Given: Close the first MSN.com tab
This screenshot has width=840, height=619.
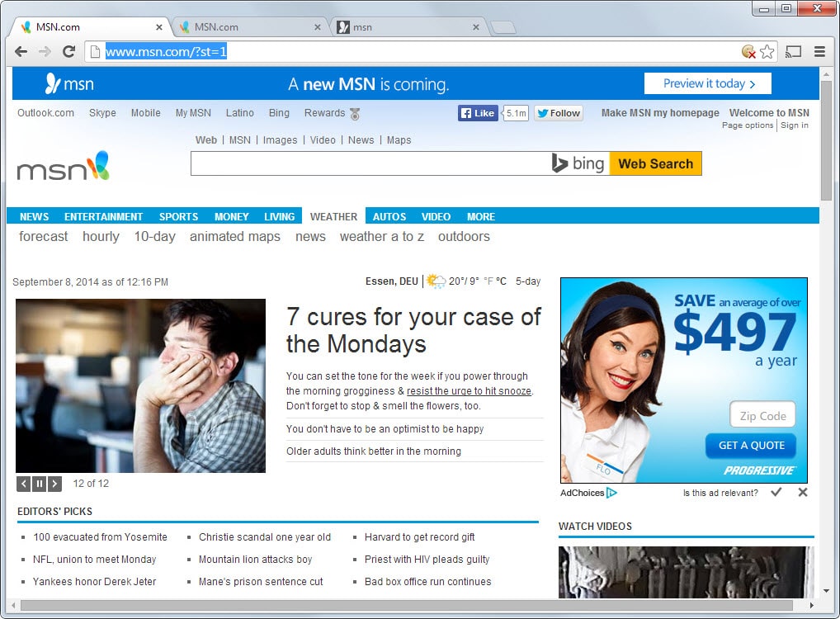Looking at the screenshot, I should tap(159, 26).
